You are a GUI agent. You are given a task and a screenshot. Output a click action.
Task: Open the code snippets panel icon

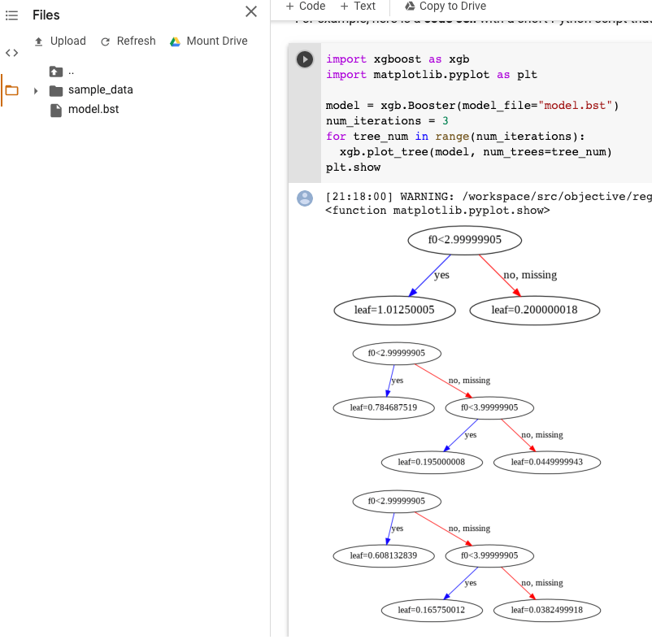click(11, 53)
